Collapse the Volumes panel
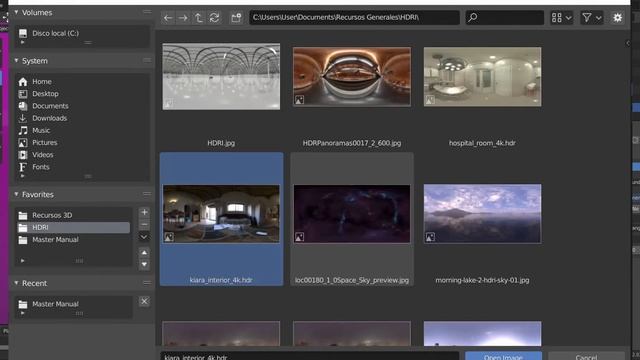This screenshot has height=360, width=640. click(16, 12)
